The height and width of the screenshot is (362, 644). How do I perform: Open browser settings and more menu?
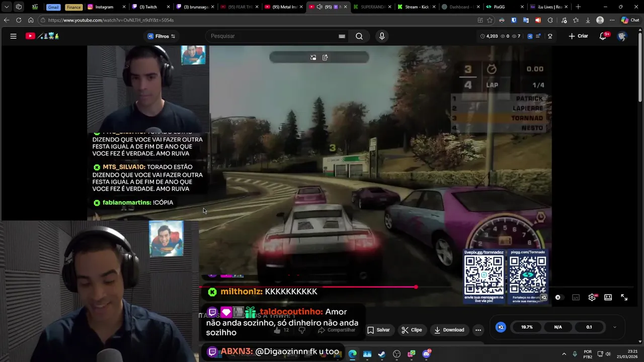point(612,20)
